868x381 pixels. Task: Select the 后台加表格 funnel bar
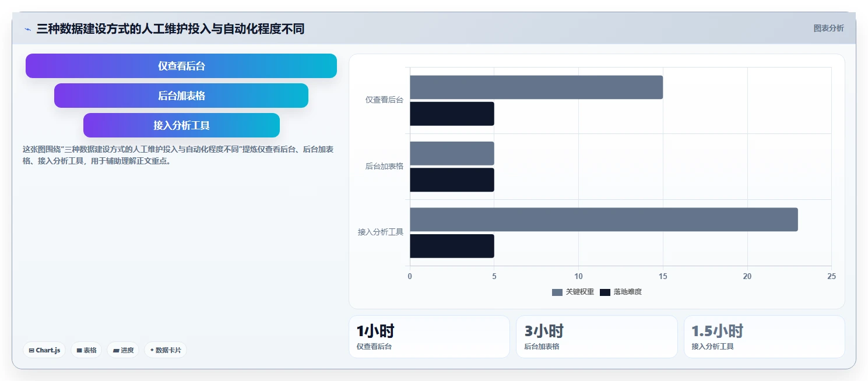click(x=181, y=96)
